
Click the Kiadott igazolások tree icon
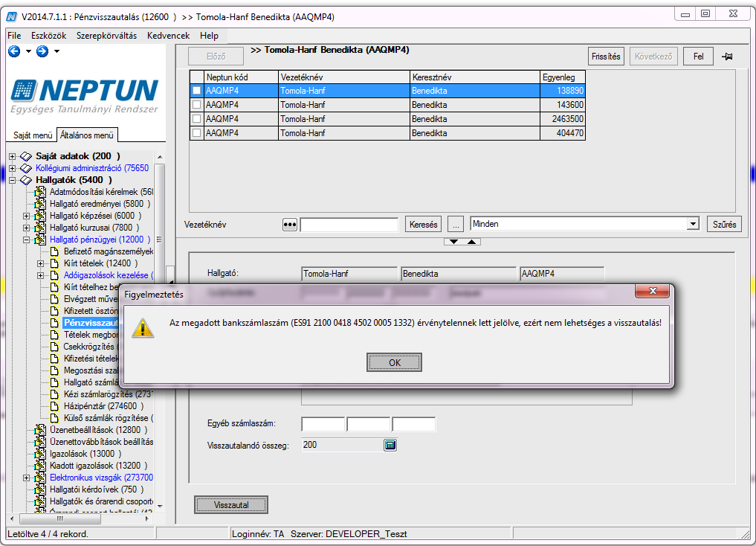40,466
